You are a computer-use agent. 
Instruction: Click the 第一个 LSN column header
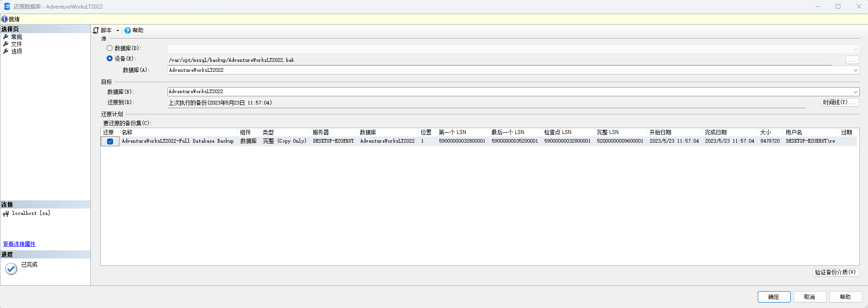(463, 132)
